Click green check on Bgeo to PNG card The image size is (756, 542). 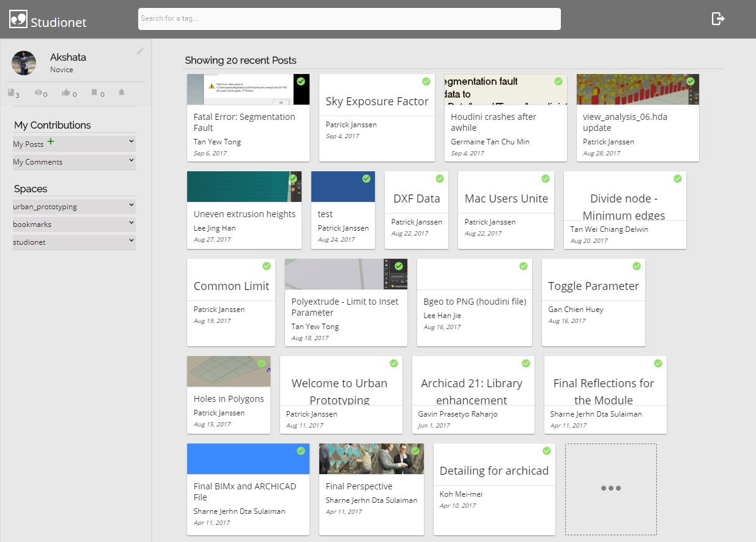524,266
